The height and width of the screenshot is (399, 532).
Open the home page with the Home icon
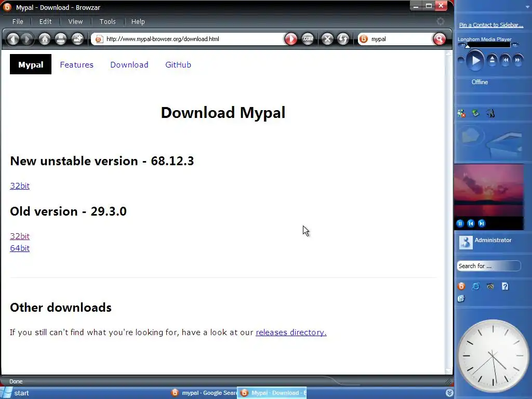coord(45,39)
